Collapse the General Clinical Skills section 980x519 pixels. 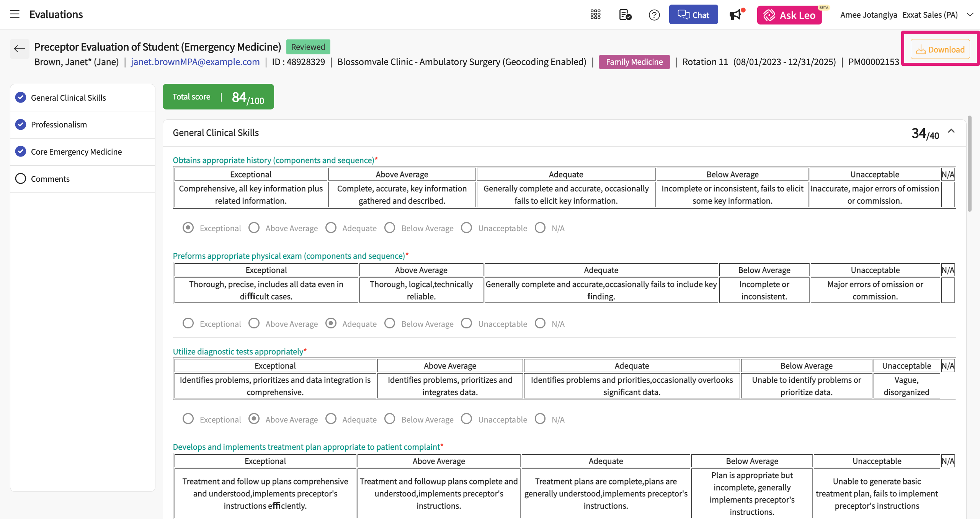[x=951, y=131]
